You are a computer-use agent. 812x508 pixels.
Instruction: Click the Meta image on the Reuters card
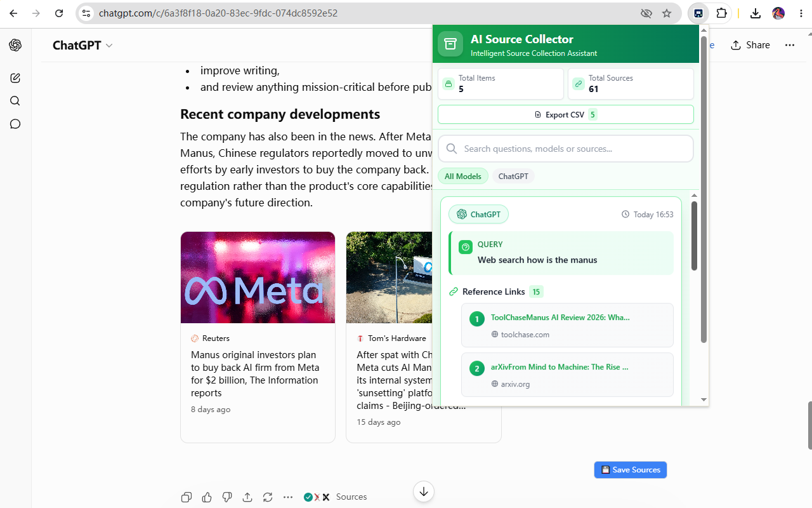(x=258, y=277)
